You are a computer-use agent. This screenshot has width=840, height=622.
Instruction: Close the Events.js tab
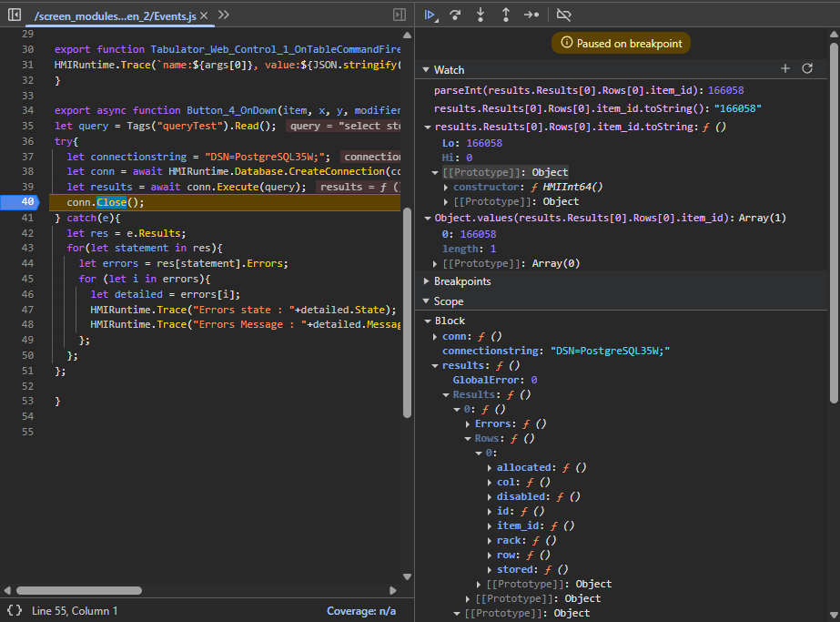[203, 15]
